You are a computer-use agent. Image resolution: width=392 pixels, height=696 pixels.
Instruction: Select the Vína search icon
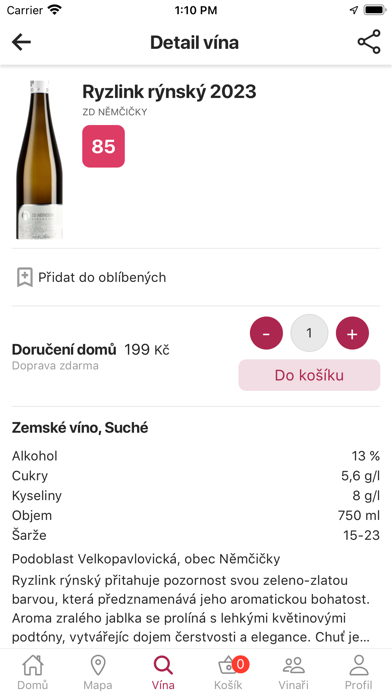pyautogui.click(x=163, y=666)
